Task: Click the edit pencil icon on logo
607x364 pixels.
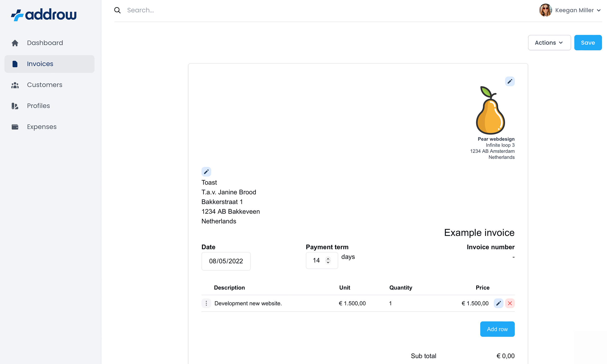Action: (x=510, y=82)
